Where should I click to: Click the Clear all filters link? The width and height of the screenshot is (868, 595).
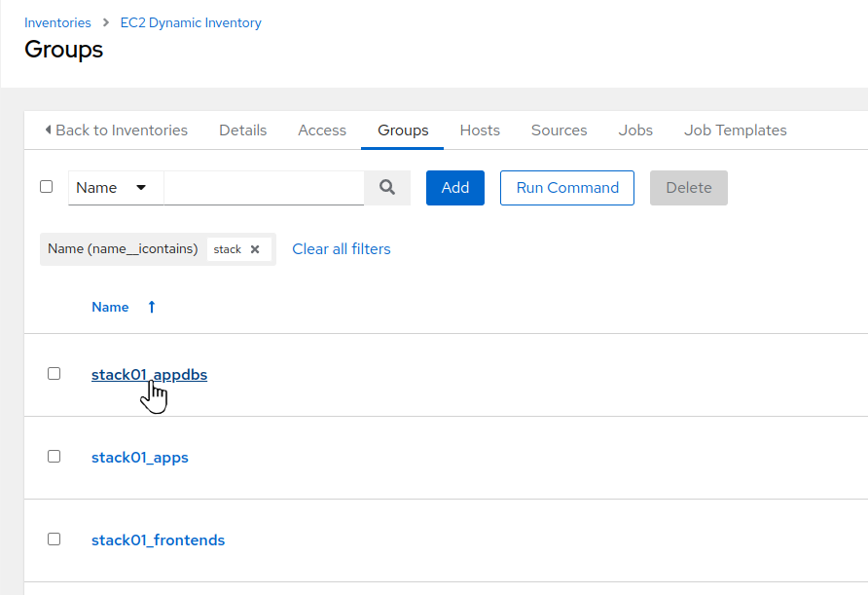(341, 249)
